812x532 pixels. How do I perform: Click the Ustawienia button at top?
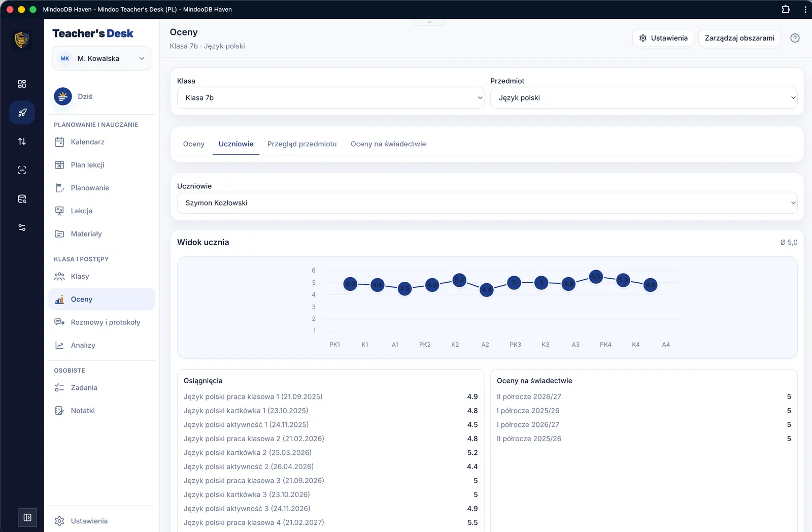click(x=663, y=38)
